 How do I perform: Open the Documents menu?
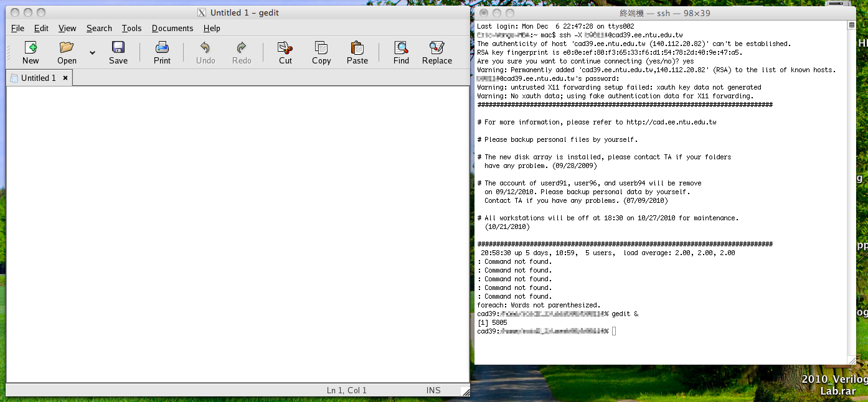pyautogui.click(x=172, y=28)
